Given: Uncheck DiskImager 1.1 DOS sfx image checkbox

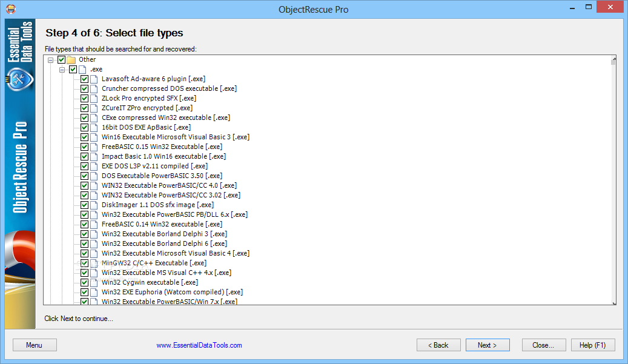Looking at the screenshot, I should click(85, 205).
